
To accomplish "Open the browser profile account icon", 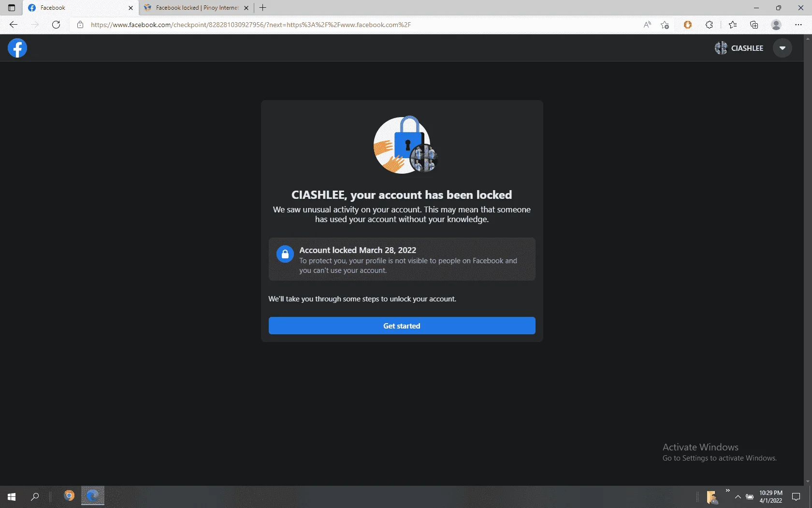I will pyautogui.click(x=776, y=25).
